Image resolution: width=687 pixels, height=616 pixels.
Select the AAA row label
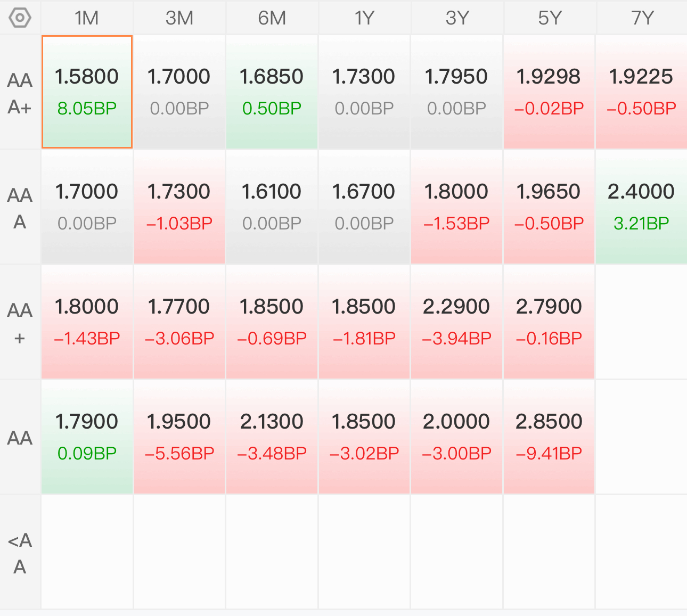tap(20, 208)
